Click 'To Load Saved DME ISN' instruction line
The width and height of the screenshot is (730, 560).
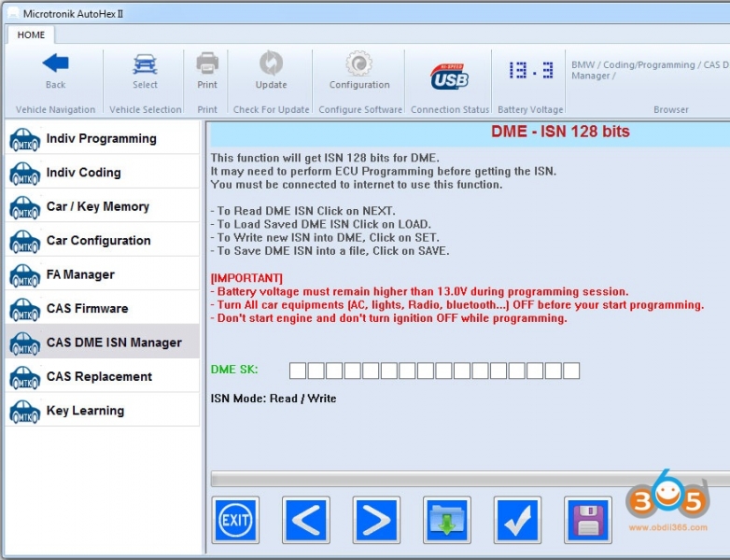[321, 224]
